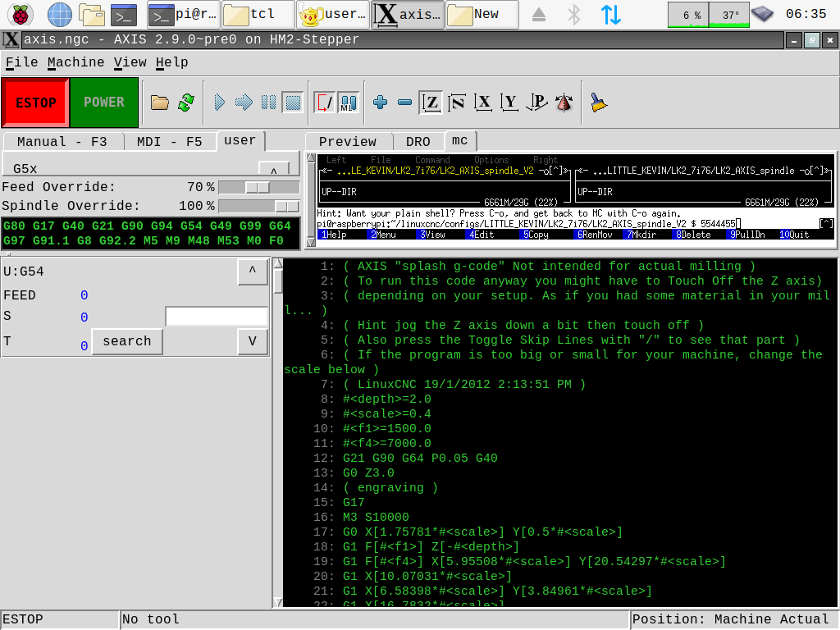
Task: Click 5Copy in the mc function bar
Action: [x=535, y=235]
